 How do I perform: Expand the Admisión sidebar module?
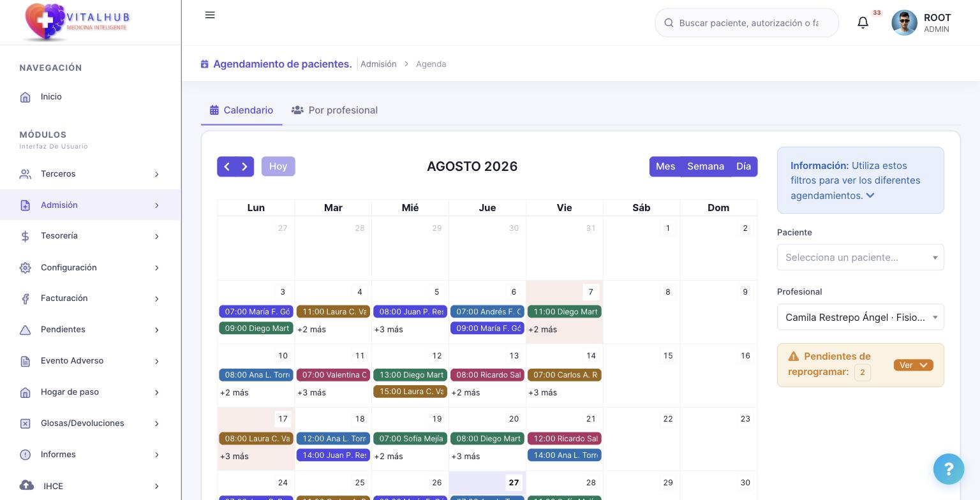click(90, 205)
